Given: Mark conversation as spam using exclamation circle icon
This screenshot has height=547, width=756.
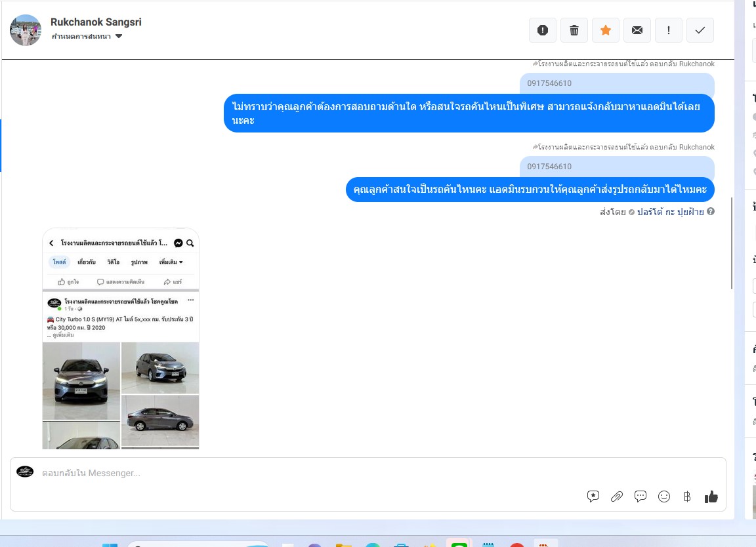Looking at the screenshot, I should pyautogui.click(x=543, y=30).
